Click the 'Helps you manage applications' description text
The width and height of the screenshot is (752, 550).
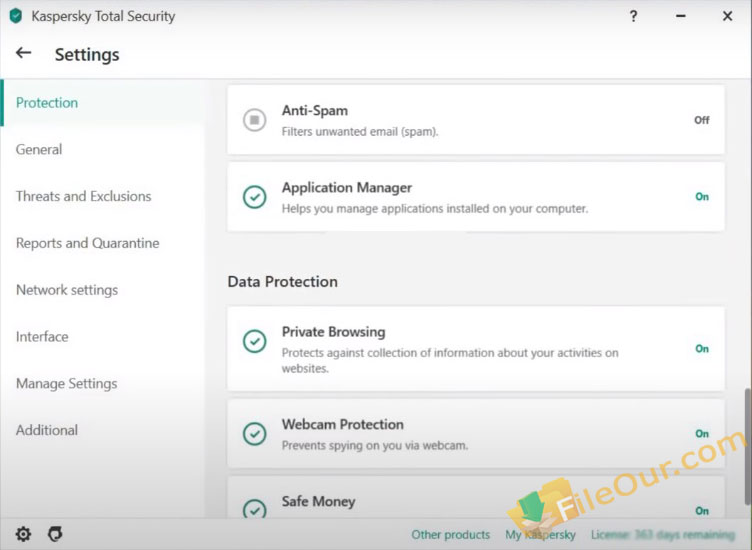[x=435, y=209]
